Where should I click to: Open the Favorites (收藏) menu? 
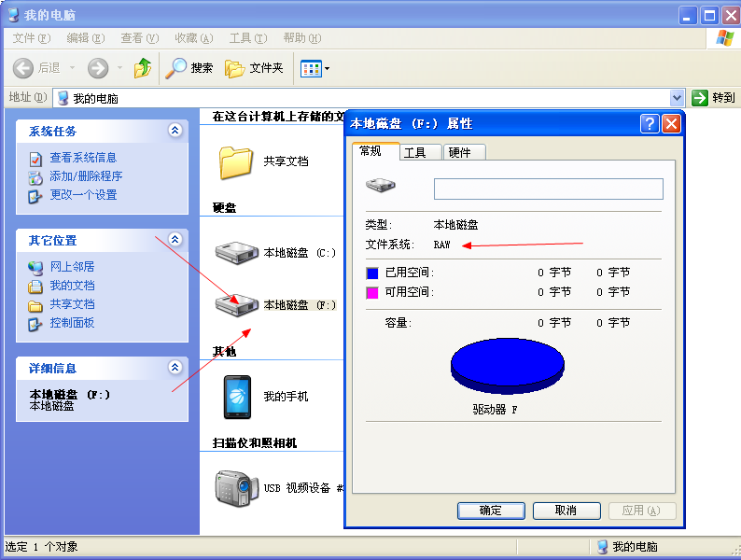click(x=194, y=38)
